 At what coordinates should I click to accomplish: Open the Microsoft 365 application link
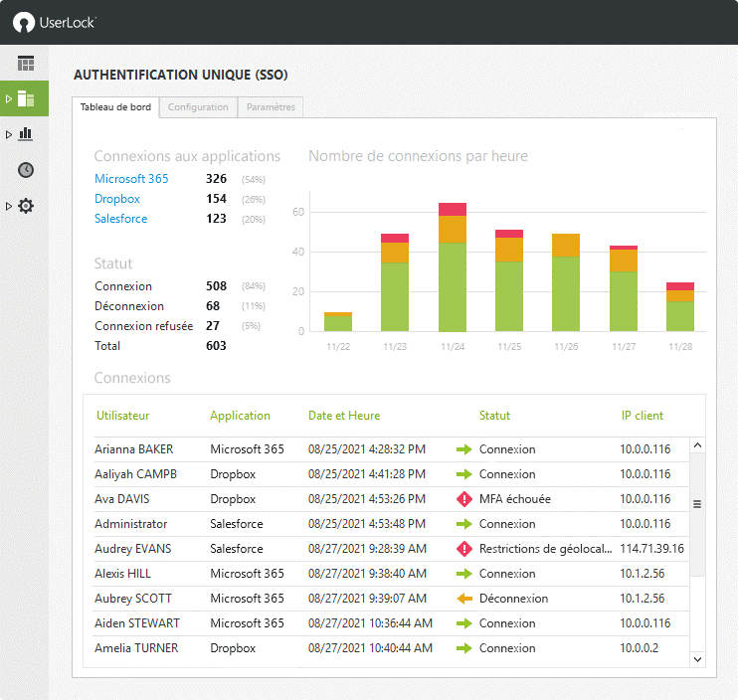tap(131, 179)
